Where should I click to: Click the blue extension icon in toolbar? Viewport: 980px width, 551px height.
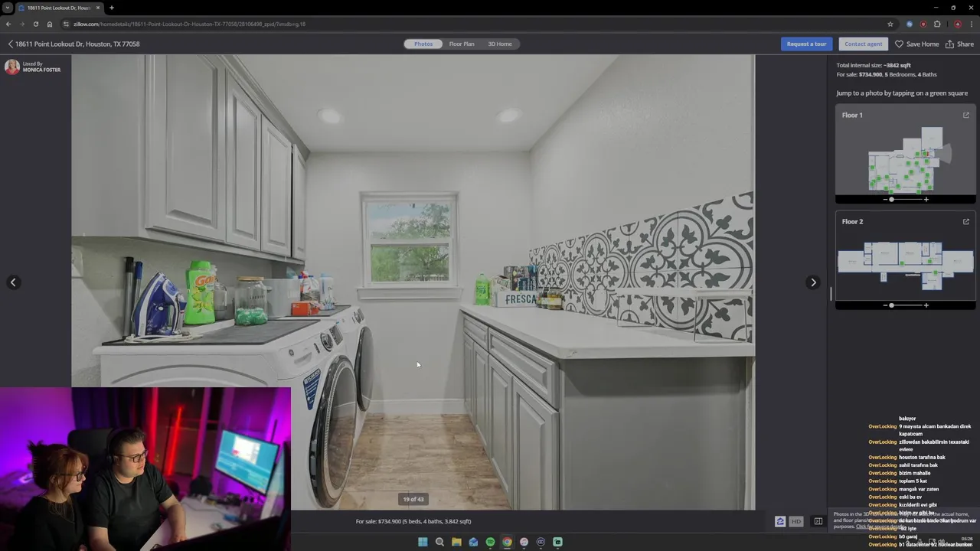910,24
